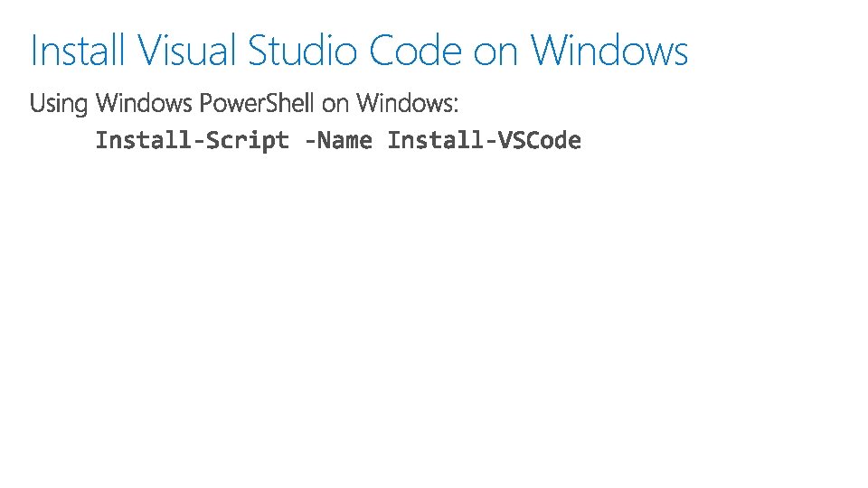Viewport: 868px width, 488px height.
Task: Click the hyphen inside "Install-Script"
Action: 199,142
